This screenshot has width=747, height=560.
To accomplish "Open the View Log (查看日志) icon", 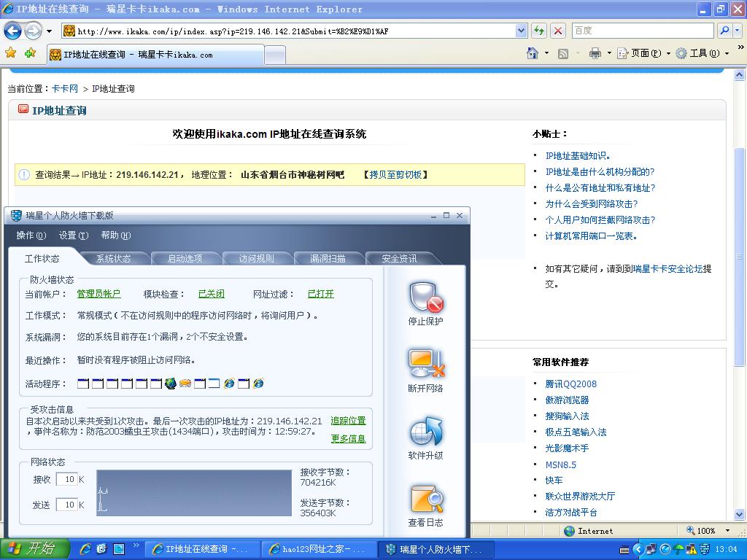I will tap(426, 499).
